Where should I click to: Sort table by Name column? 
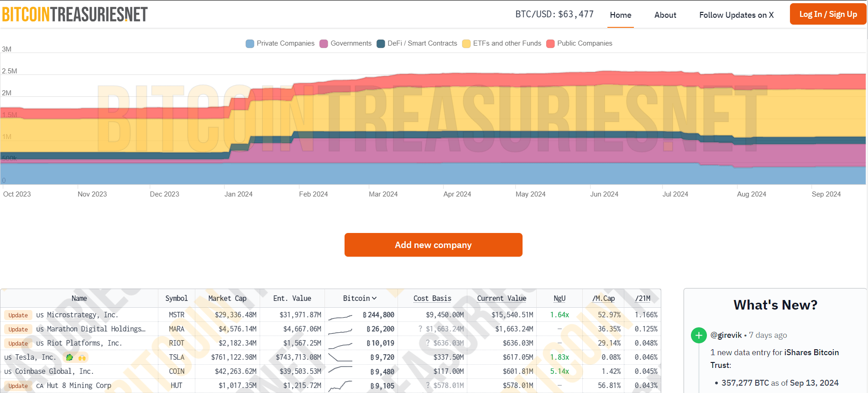pyautogui.click(x=79, y=298)
